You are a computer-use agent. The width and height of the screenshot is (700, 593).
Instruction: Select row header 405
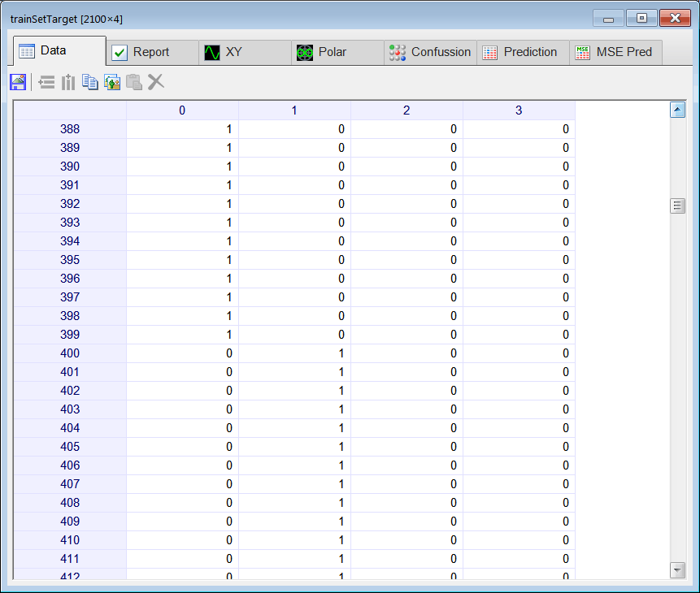[x=70, y=447]
